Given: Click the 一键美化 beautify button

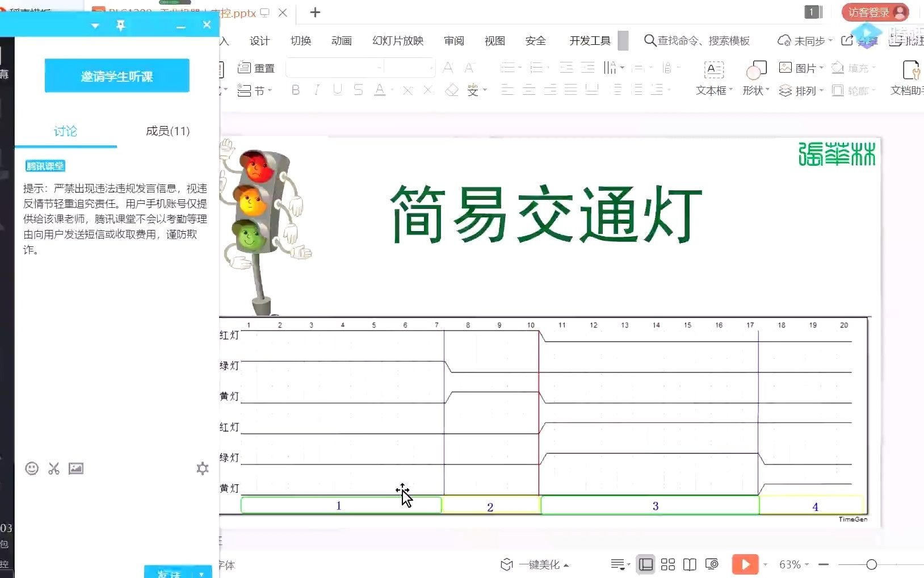Looking at the screenshot, I should pos(535,564).
